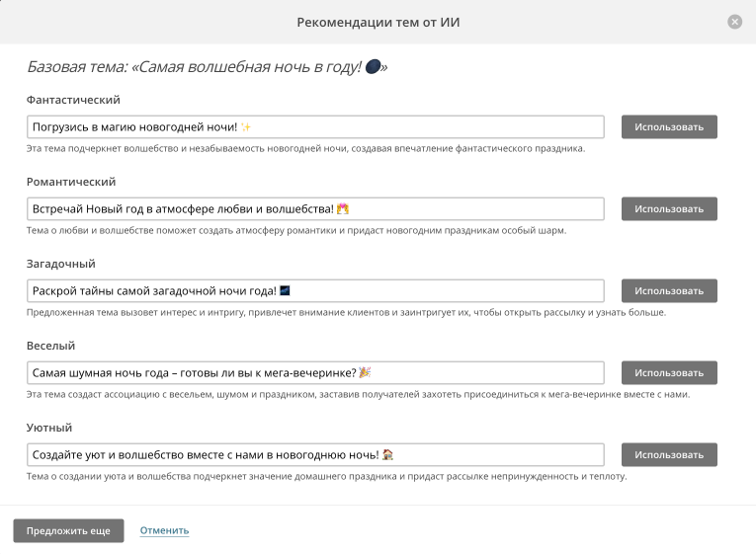Edit the 'Самая шумная ночь года' field

315,372
